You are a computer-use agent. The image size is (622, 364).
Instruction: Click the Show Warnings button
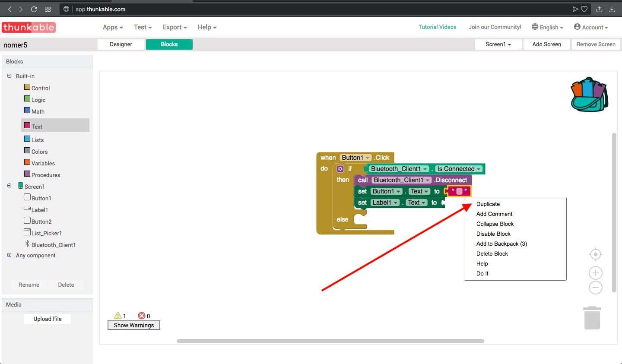click(134, 325)
